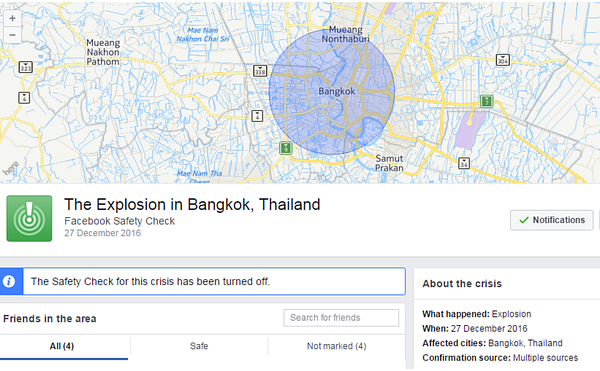Click highway 338 shield on map
This screenshot has height=371, width=600.
coord(260,71)
